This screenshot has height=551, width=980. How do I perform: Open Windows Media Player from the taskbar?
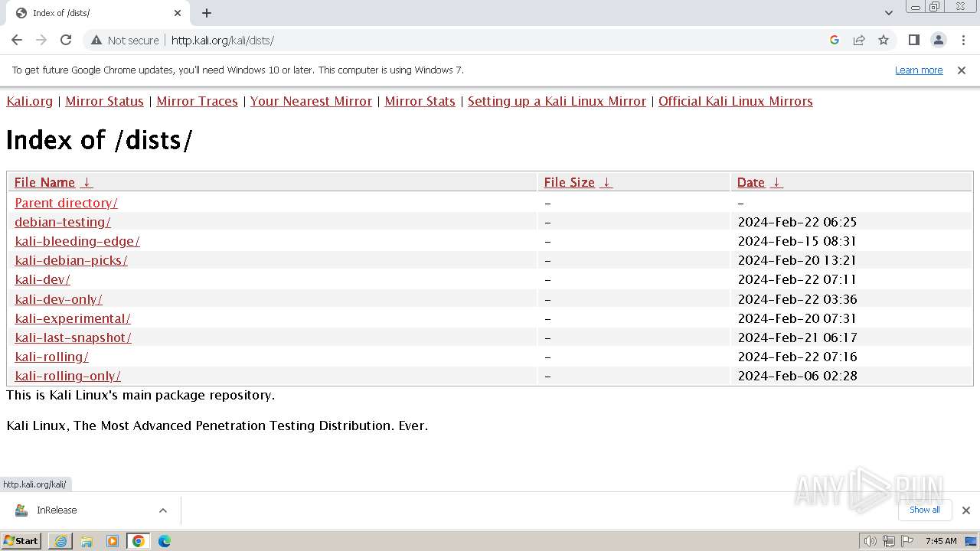[113, 541]
